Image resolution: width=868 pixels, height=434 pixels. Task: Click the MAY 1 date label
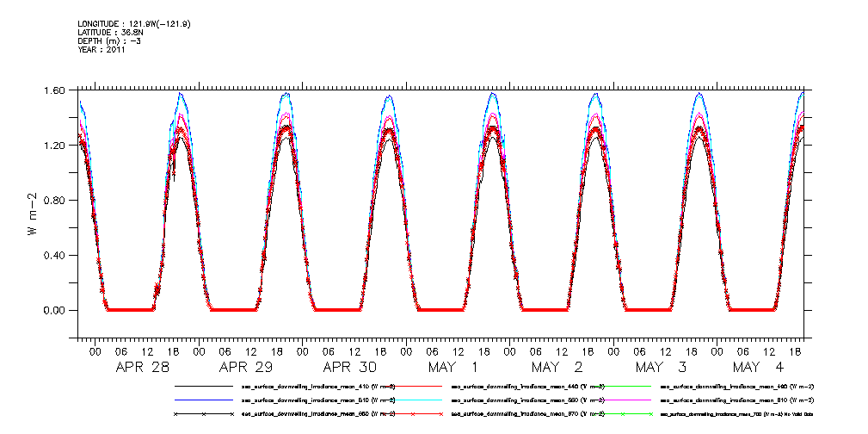453,367
